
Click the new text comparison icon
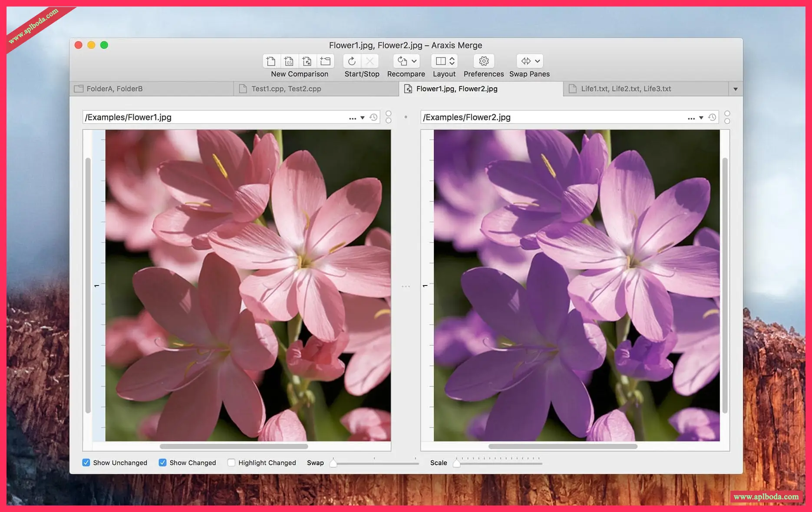tap(271, 61)
